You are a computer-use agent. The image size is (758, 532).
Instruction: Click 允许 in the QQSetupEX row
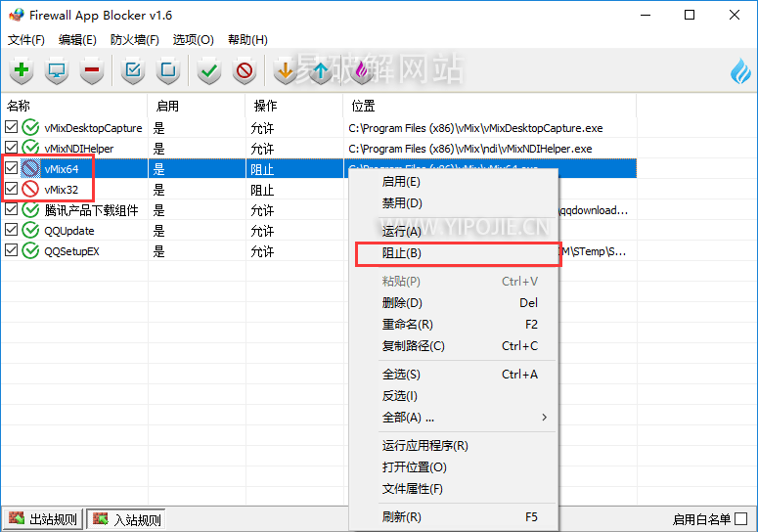pos(262,251)
